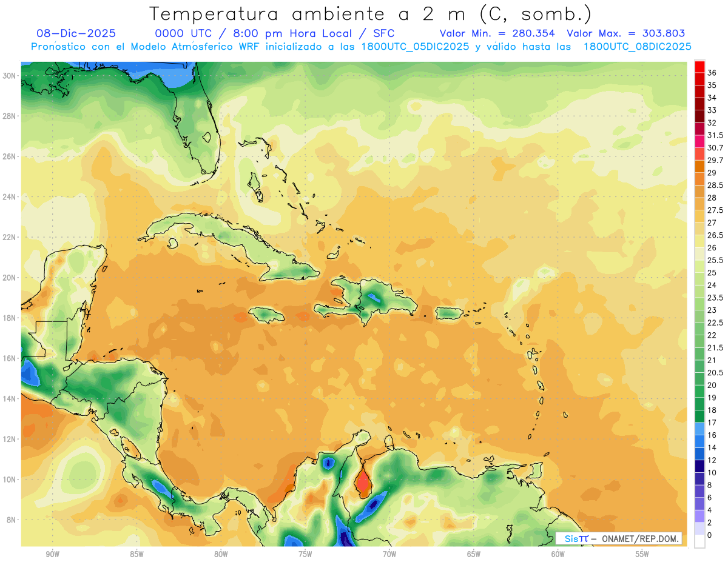The height and width of the screenshot is (562, 728).
Task: Click the color scale label "16"
Action: (712, 435)
